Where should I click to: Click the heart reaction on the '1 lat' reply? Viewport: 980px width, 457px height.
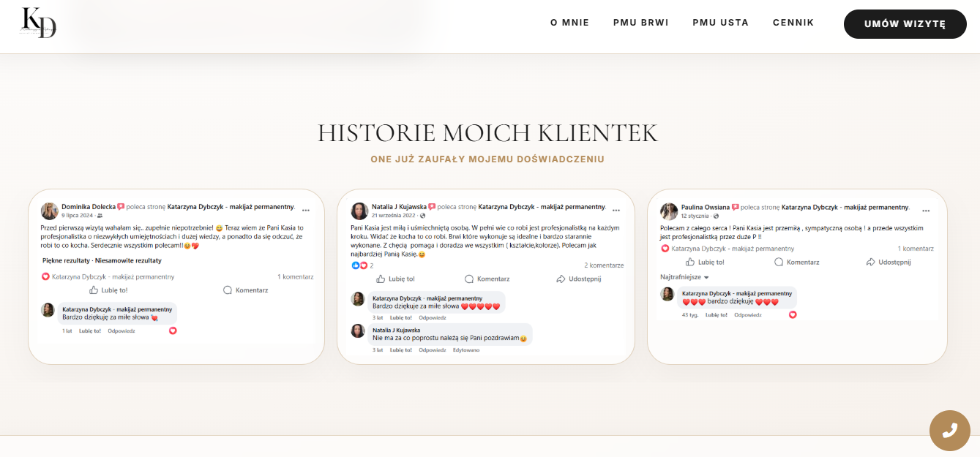(x=173, y=331)
